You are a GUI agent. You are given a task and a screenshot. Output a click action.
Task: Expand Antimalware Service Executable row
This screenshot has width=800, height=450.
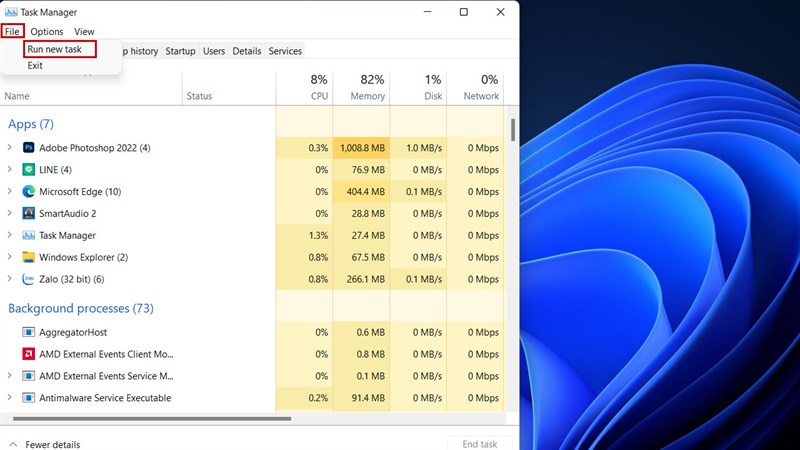point(10,397)
